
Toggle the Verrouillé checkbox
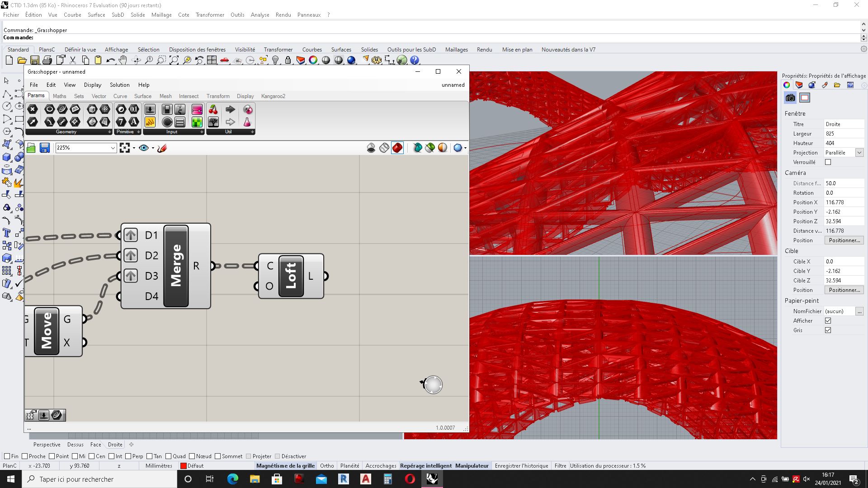(x=828, y=162)
